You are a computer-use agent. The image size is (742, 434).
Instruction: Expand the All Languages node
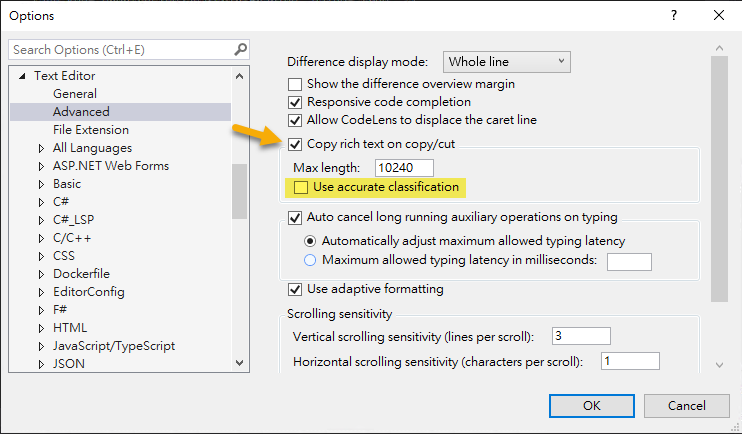(x=41, y=148)
